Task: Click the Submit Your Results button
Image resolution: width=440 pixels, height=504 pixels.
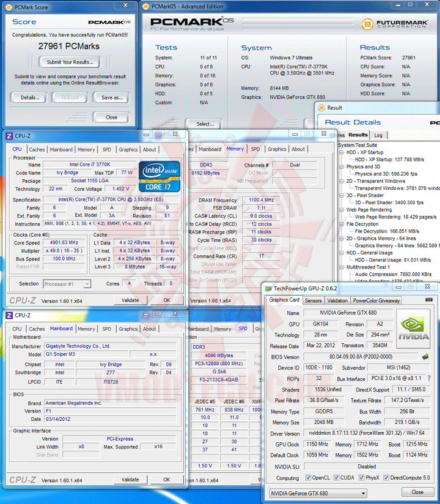Action: click(x=70, y=62)
